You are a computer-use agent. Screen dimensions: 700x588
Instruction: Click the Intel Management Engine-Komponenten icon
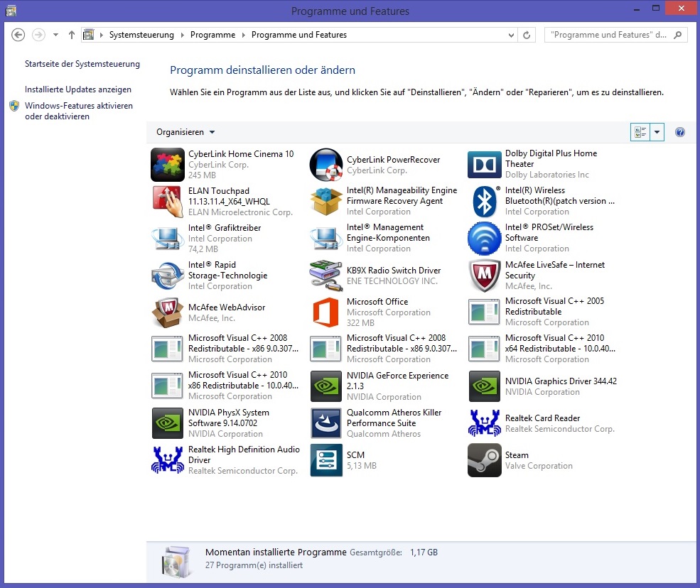326,239
